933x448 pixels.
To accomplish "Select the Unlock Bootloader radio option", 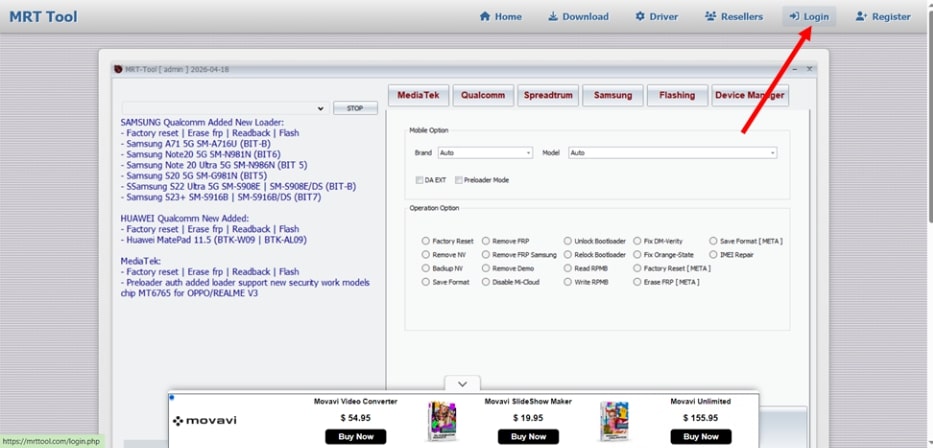I will coord(568,241).
